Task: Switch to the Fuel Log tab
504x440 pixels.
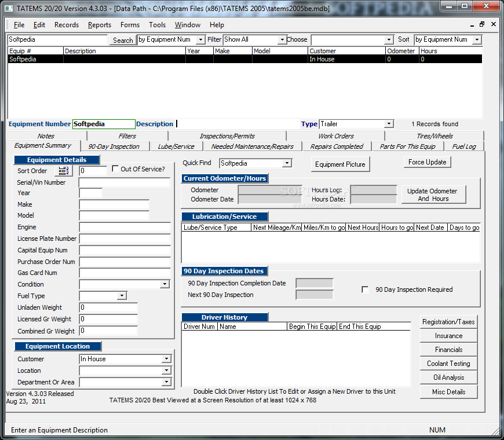Action: click(464, 146)
